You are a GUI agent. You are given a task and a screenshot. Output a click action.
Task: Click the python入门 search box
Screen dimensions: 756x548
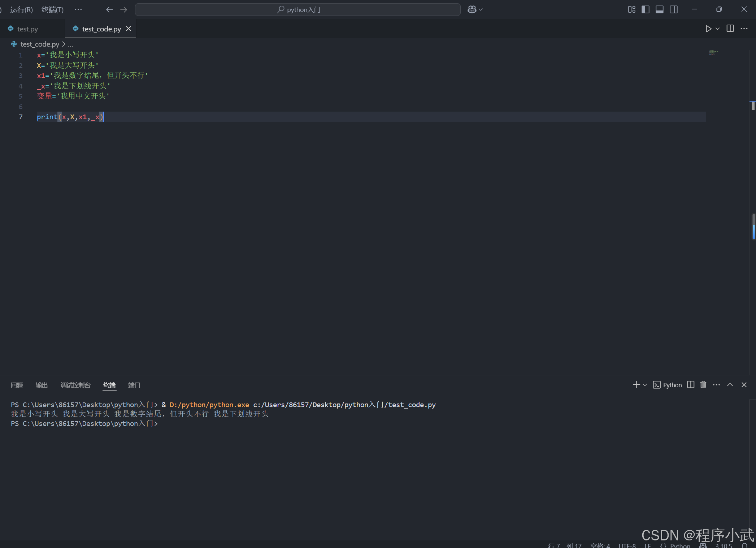click(298, 10)
